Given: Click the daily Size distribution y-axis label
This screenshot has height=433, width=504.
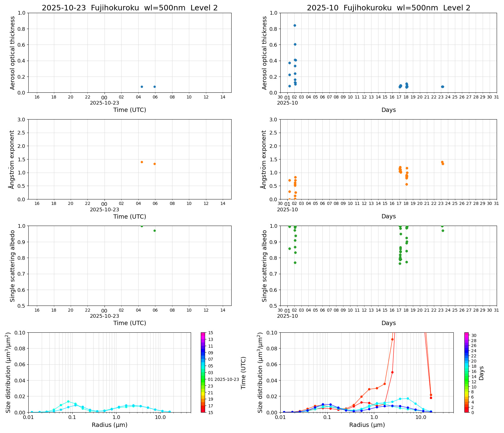Looking at the screenshot, I should click(x=8, y=372).
